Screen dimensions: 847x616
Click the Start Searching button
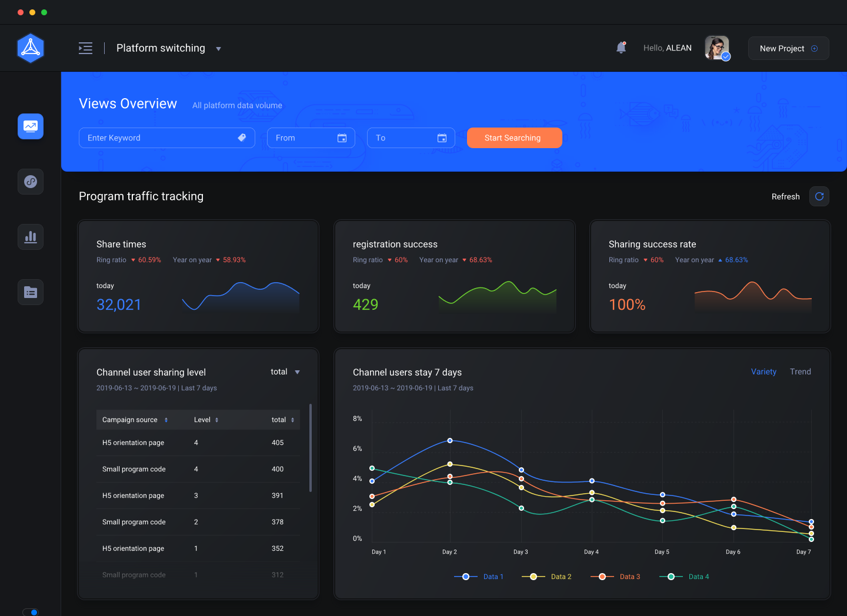pos(515,138)
